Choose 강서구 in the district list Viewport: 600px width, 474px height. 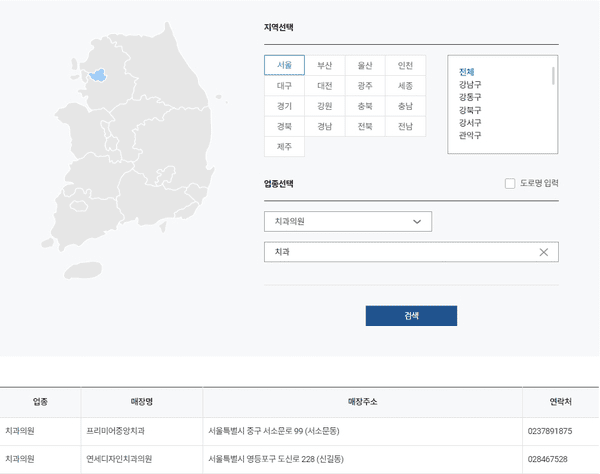pos(470,122)
